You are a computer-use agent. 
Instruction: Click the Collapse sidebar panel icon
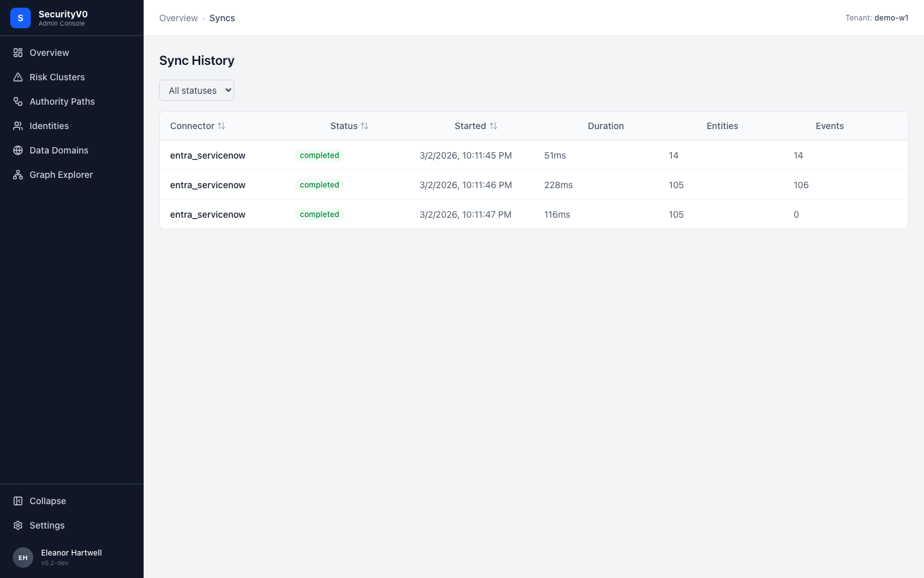[x=18, y=501]
